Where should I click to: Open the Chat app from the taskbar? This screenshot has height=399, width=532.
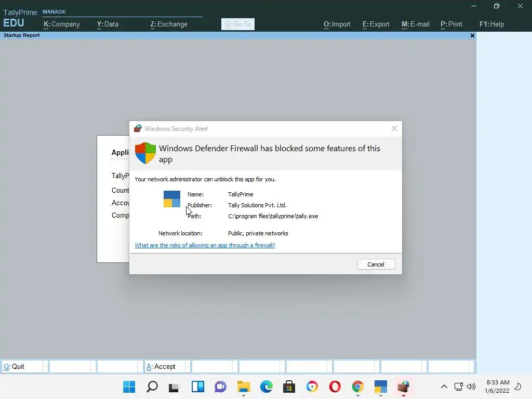[x=220, y=387]
